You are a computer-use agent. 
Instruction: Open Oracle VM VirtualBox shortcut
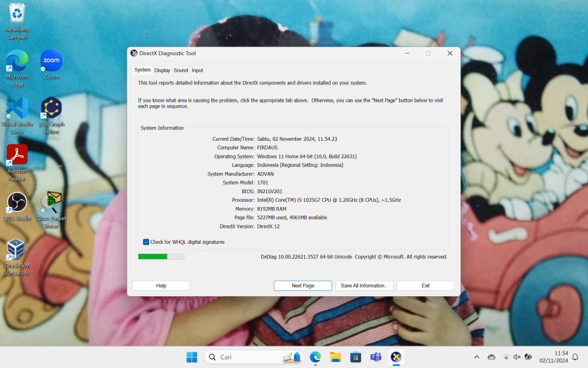point(17,250)
